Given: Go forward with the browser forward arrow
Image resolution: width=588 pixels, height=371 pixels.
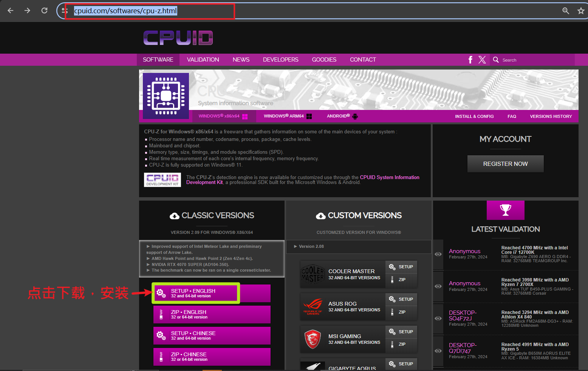Looking at the screenshot, I should click(x=27, y=11).
